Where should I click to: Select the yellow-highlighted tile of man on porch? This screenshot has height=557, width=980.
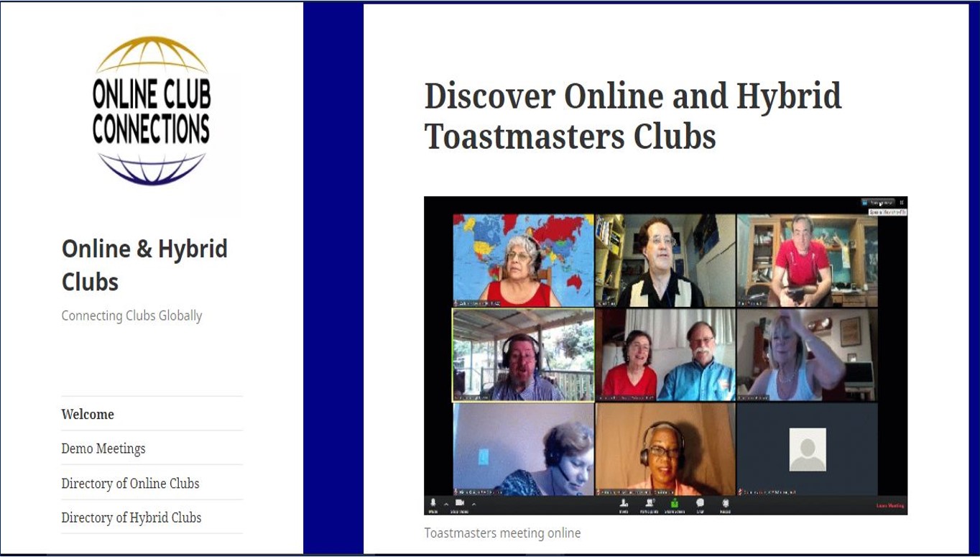524,354
